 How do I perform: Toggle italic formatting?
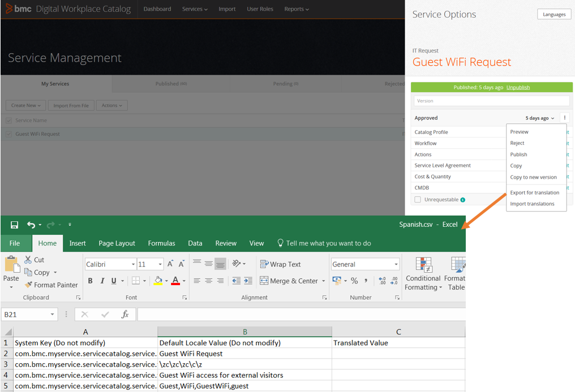click(102, 281)
